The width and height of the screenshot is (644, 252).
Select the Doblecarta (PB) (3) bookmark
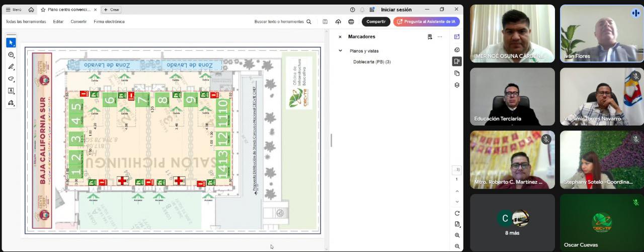tap(372, 62)
